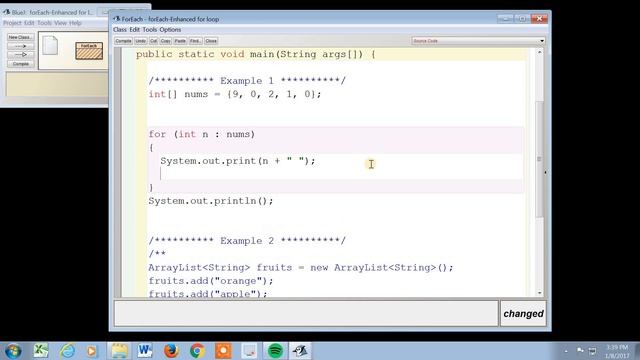Open Word from the taskbar
This screenshot has width=640, height=360.
click(x=145, y=351)
